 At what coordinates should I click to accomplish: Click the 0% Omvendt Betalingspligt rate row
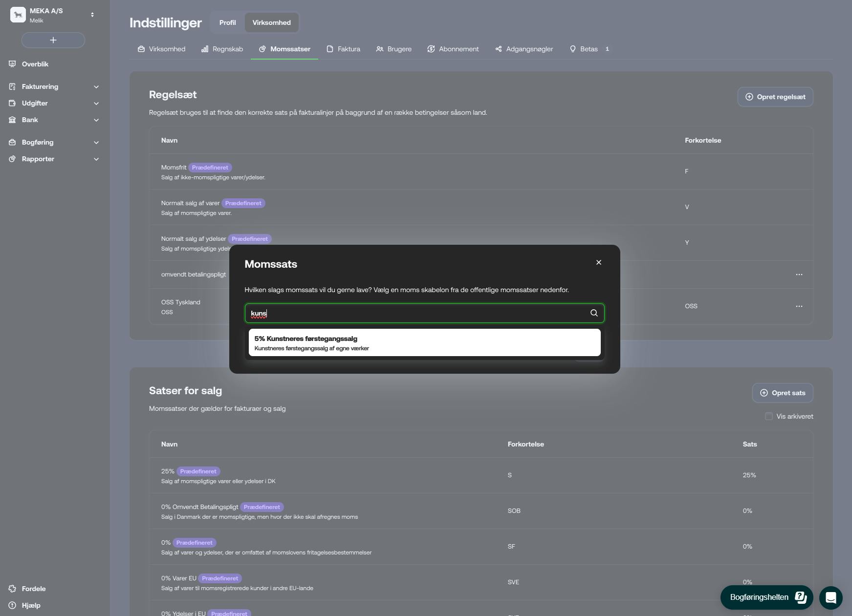(x=481, y=511)
